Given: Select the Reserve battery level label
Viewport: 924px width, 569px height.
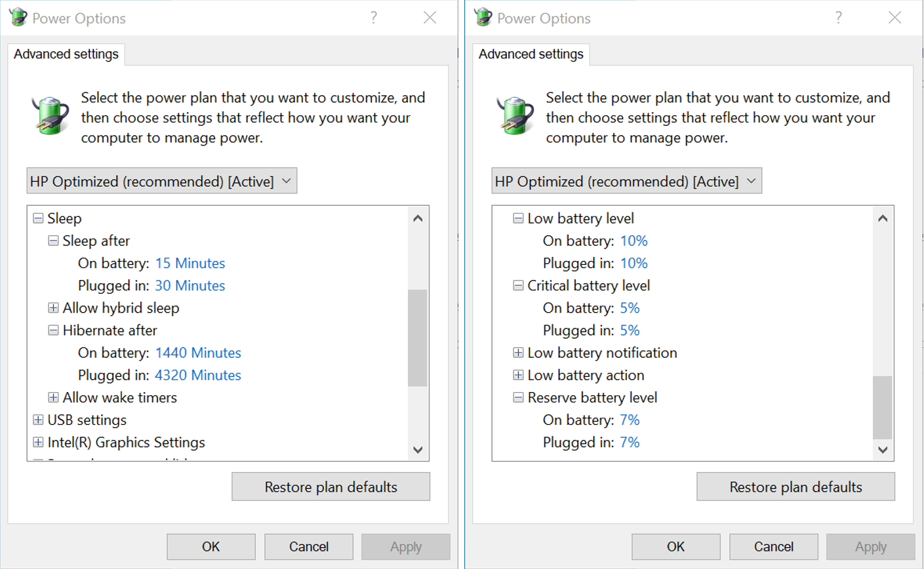Looking at the screenshot, I should pyautogui.click(x=592, y=397).
